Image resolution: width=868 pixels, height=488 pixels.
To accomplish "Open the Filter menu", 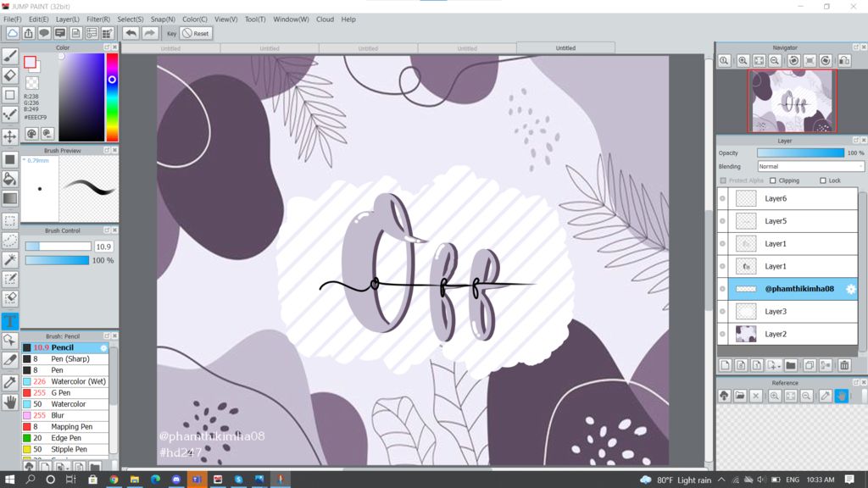I will (x=98, y=19).
